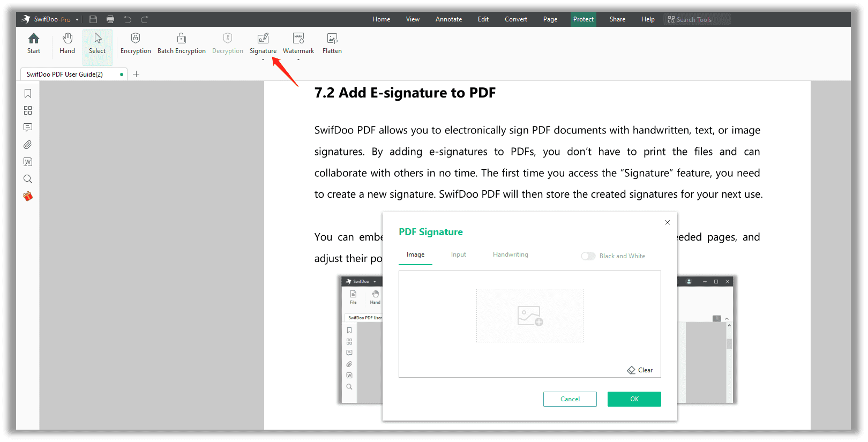Expand the Watermark dropdown arrow
The width and height of the screenshot is (868, 442).
298,59
